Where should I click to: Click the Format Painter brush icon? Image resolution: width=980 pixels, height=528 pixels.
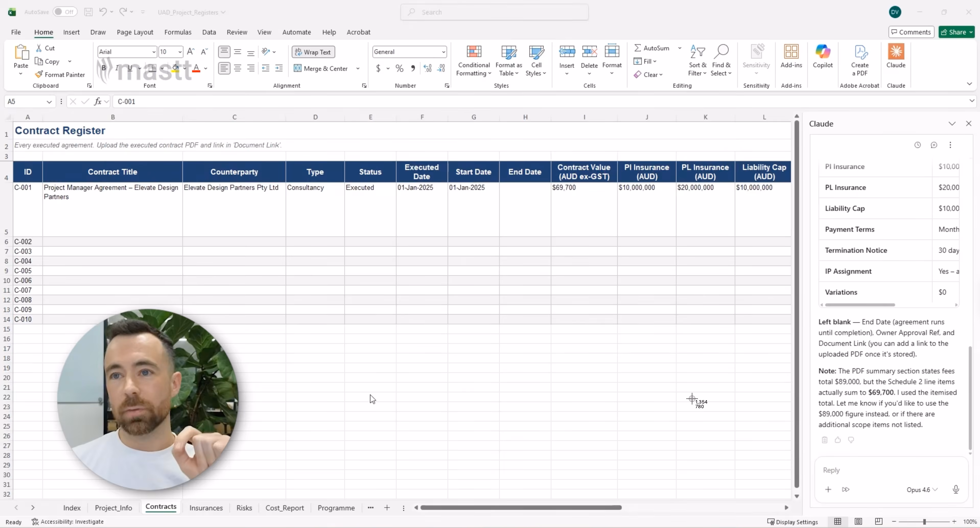pyautogui.click(x=38, y=74)
